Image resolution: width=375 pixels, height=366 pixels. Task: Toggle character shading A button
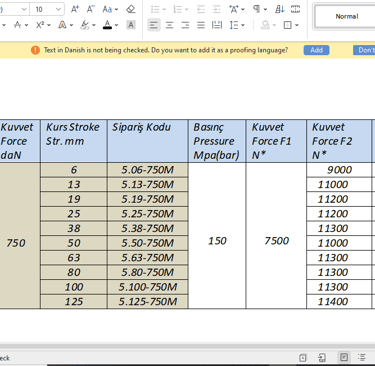pos(131,25)
